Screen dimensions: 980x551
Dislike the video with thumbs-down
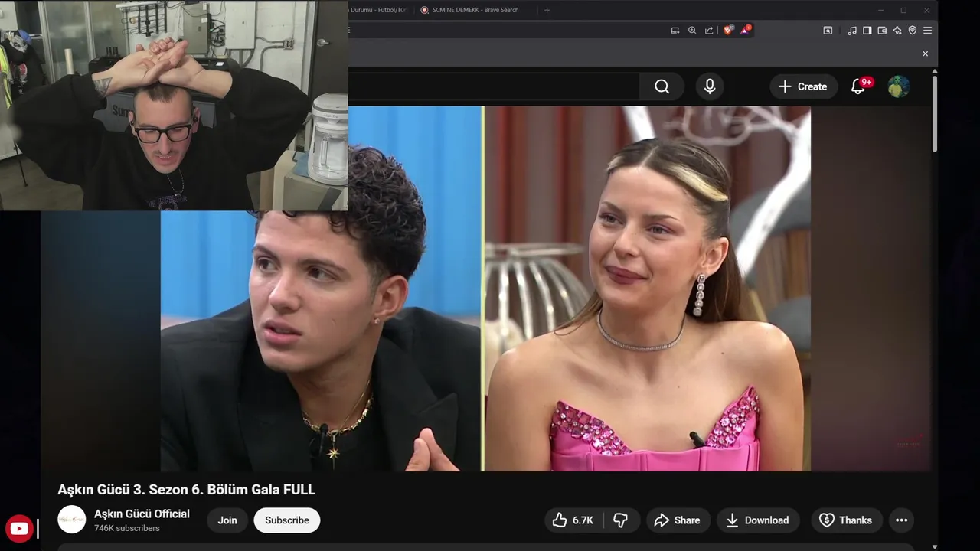pyautogui.click(x=621, y=520)
